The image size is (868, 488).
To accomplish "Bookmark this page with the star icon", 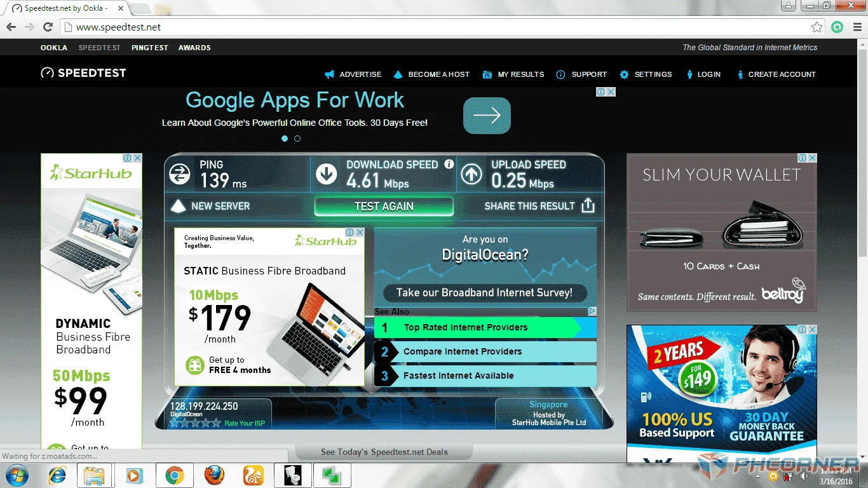I will [x=817, y=27].
